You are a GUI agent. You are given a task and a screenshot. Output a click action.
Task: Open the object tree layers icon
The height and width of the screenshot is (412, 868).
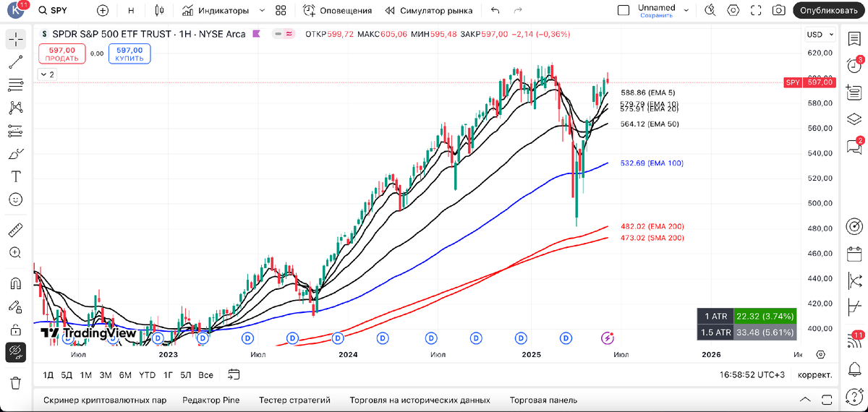854,119
